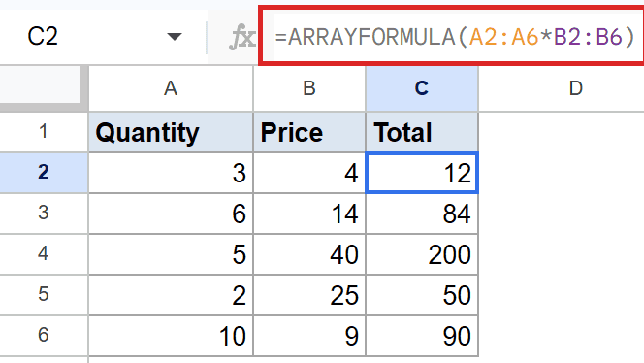Screen dimensions: 644x363
Task: Select cell B5 containing 25
Action: click(x=309, y=295)
